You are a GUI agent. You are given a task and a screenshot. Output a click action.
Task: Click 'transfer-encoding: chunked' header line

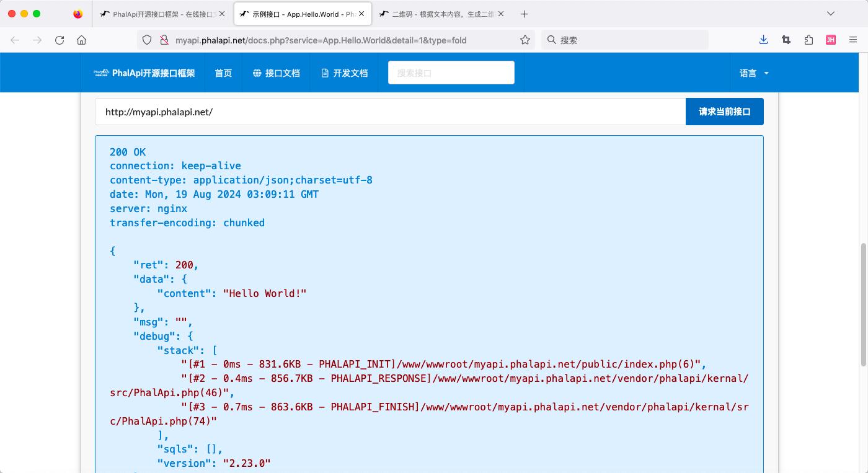coord(187,223)
